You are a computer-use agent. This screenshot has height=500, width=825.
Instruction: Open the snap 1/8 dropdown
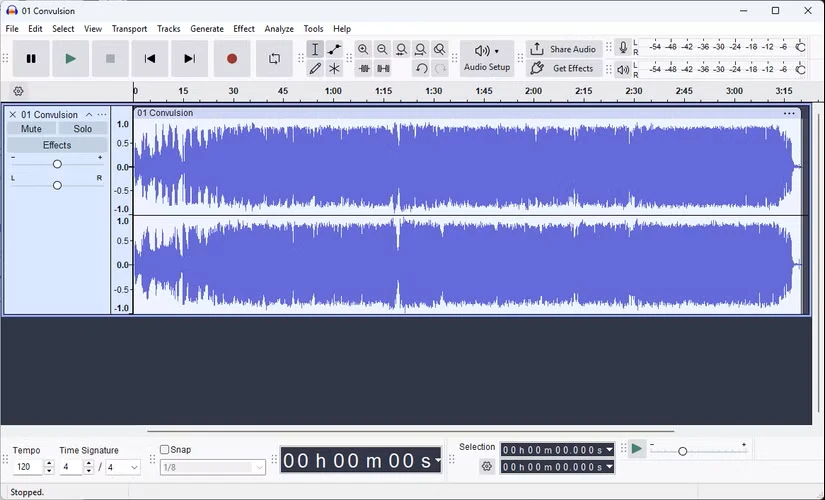213,467
